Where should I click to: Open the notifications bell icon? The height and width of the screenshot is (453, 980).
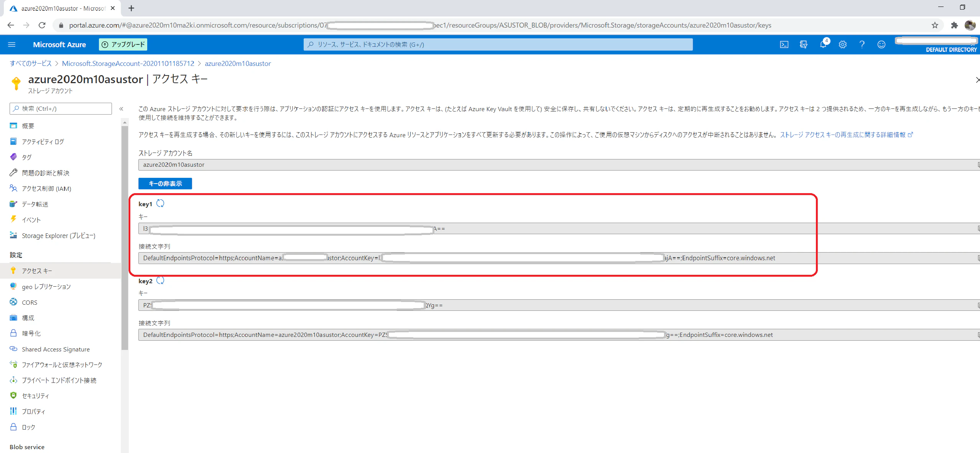tap(823, 44)
